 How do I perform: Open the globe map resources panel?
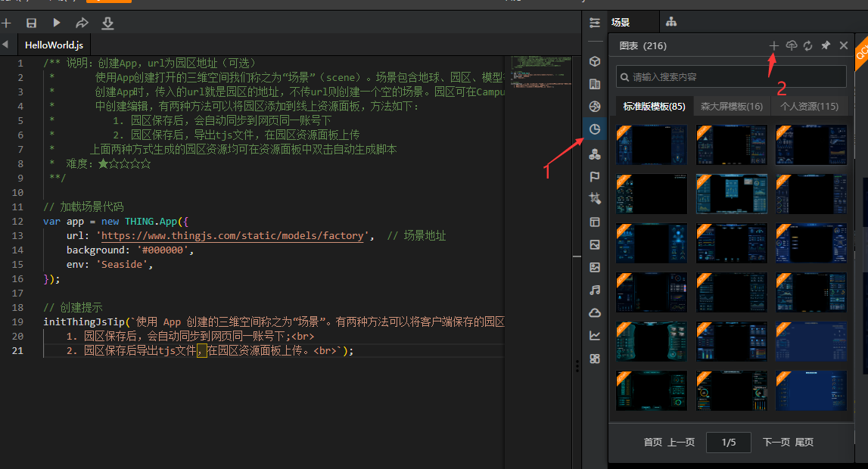pyautogui.click(x=595, y=106)
